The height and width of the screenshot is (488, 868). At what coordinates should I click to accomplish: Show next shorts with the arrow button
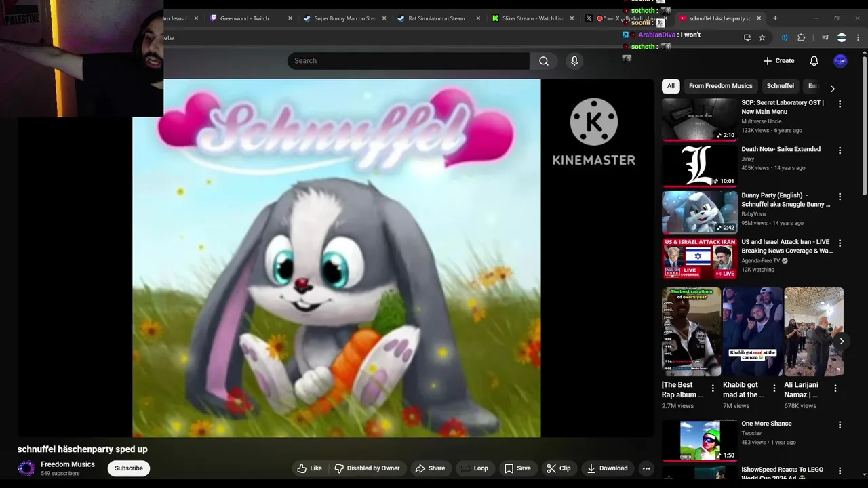click(842, 341)
